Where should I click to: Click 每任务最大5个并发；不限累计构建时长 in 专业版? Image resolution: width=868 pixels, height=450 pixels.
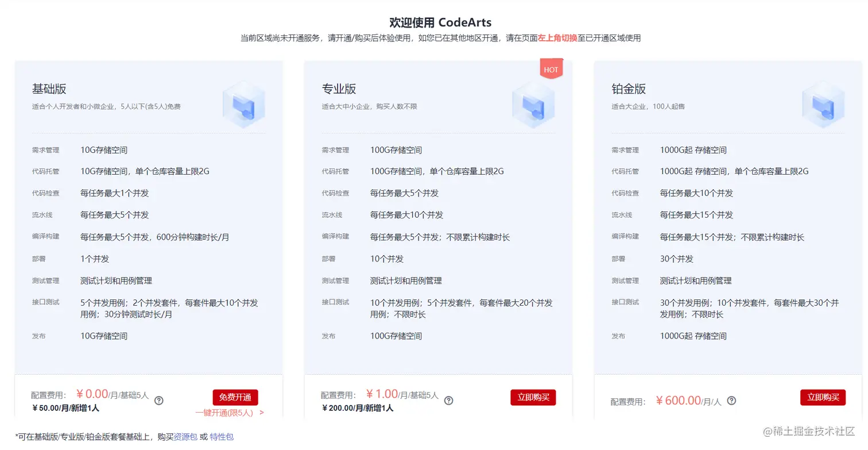[440, 237]
